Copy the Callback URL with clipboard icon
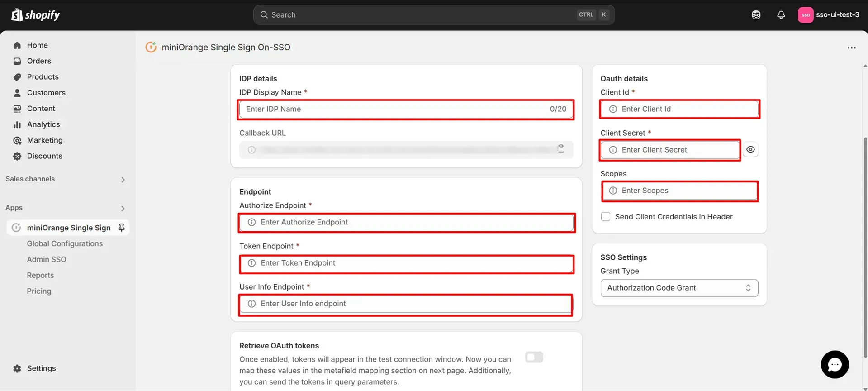Viewport: 868px width, 391px height. coord(561,148)
